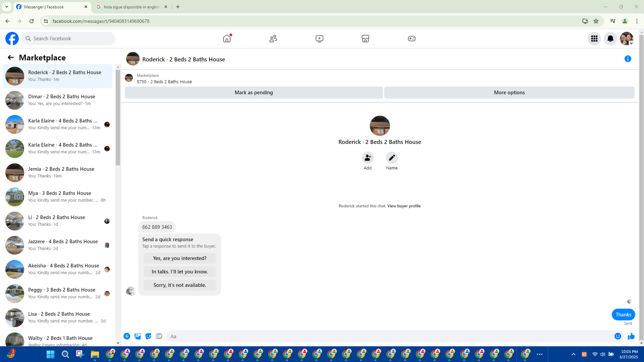Open Lisa 2 Beds 2 Baths House chat

click(58, 318)
